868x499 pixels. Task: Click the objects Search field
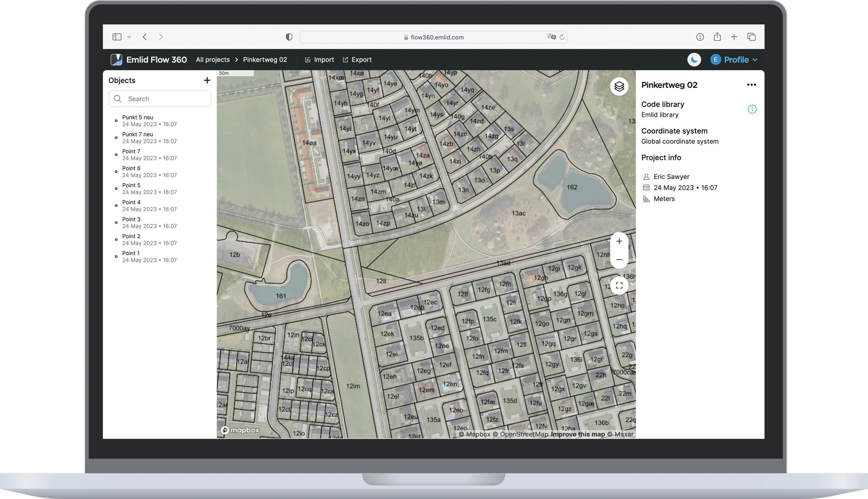click(x=160, y=99)
